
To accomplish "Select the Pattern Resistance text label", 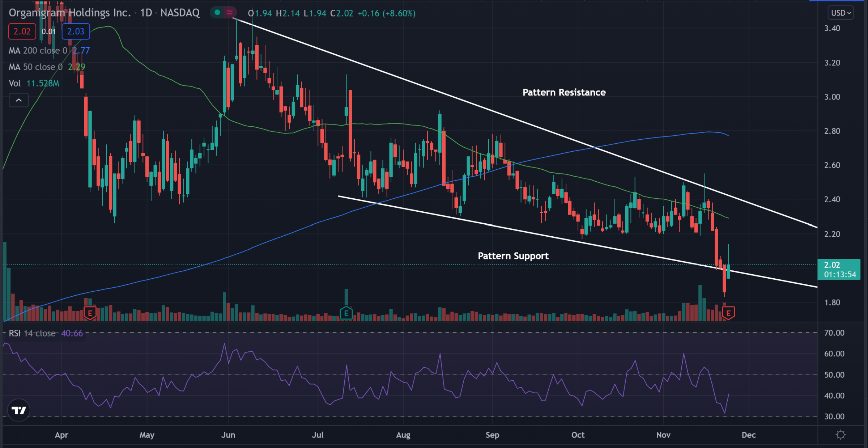I will (x=564, y=93).
